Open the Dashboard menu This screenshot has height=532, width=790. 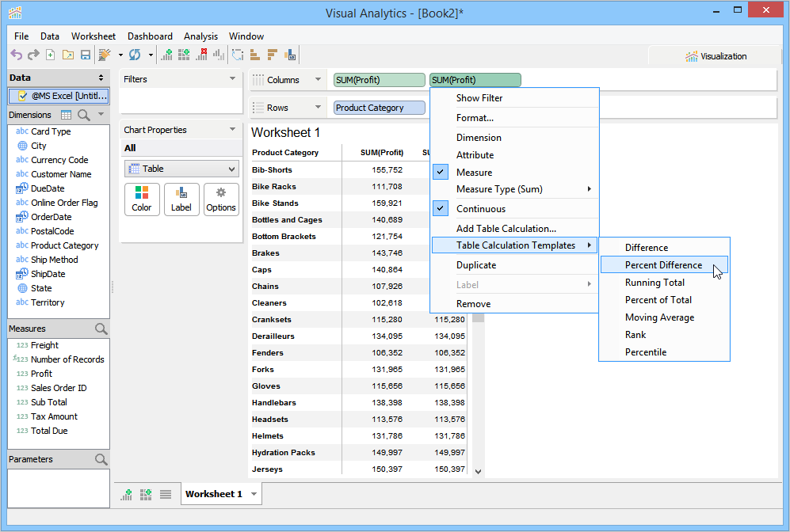[x=150, y=36]
